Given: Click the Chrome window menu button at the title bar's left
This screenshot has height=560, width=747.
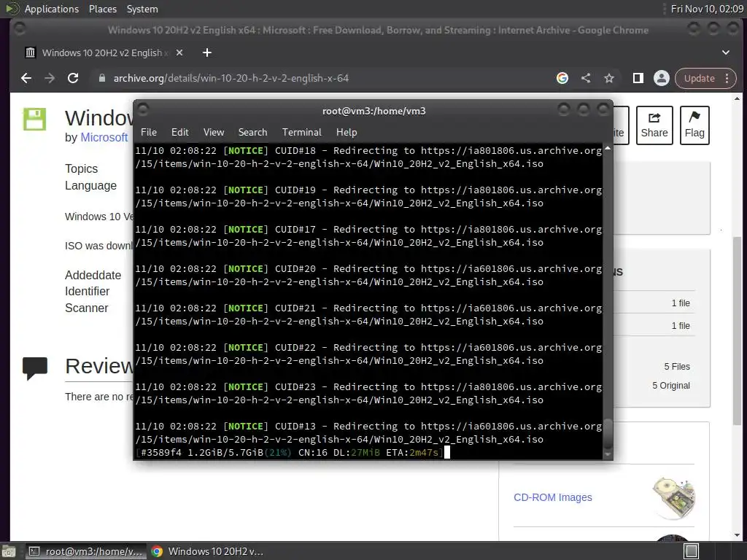Looking at the screenshot, I should click(x=20, y=29).
